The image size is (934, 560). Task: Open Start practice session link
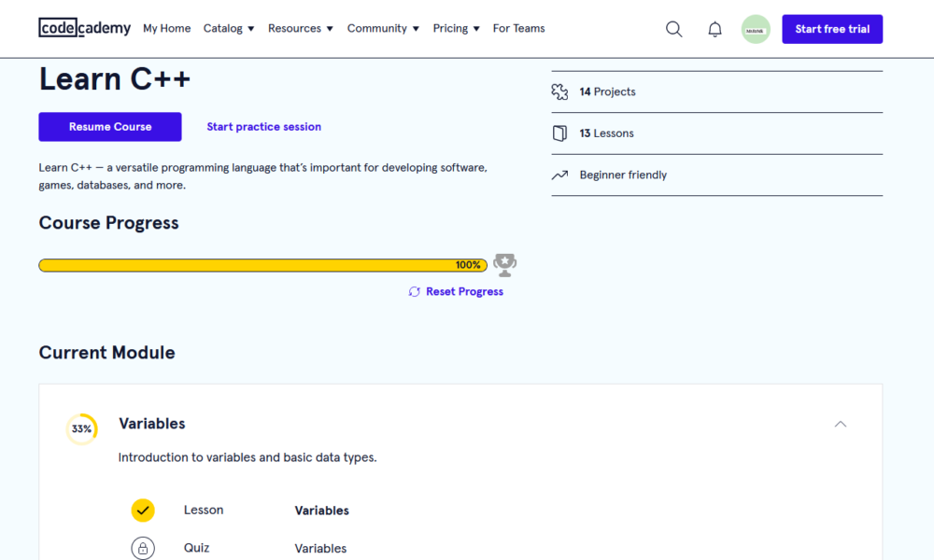tap(264, 127)
